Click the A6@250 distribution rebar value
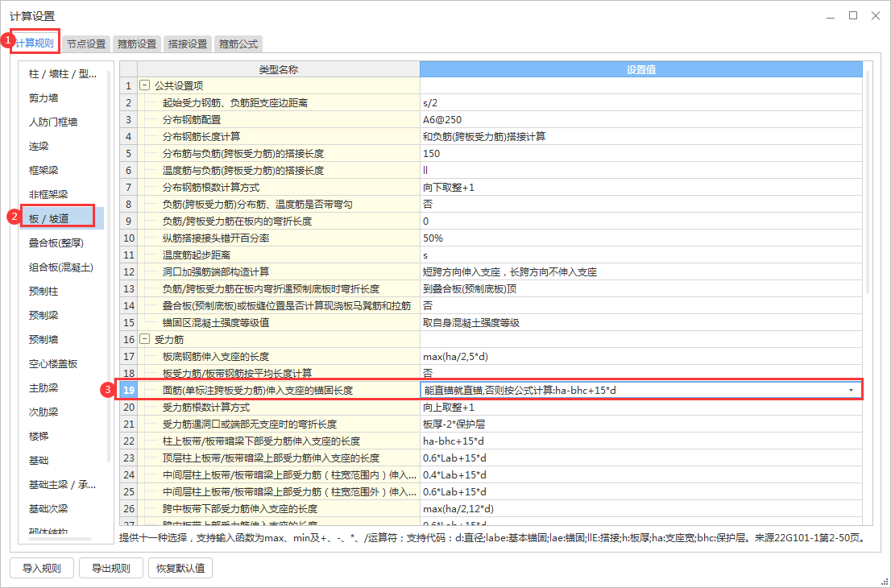This screenshot has width=891, height=588. tap(641, 120)
